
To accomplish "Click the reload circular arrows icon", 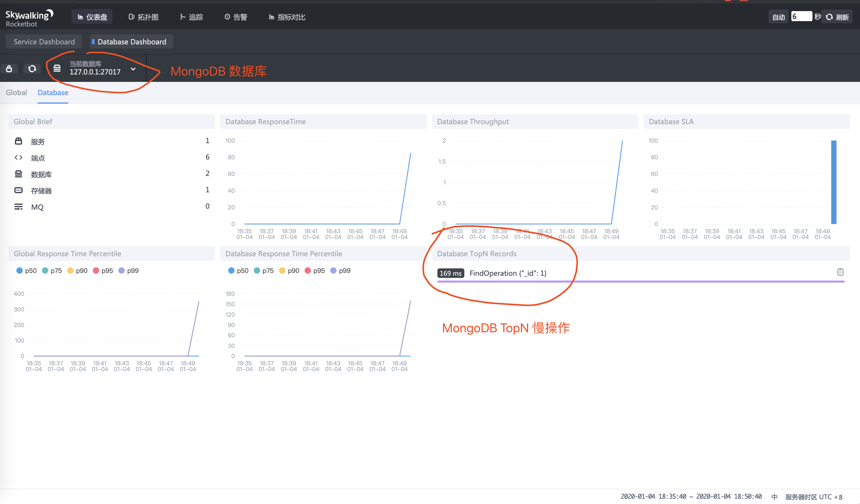I will 32,69.
